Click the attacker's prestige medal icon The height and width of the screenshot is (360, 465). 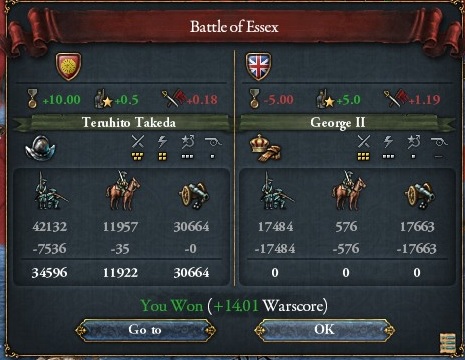(32, 98)
